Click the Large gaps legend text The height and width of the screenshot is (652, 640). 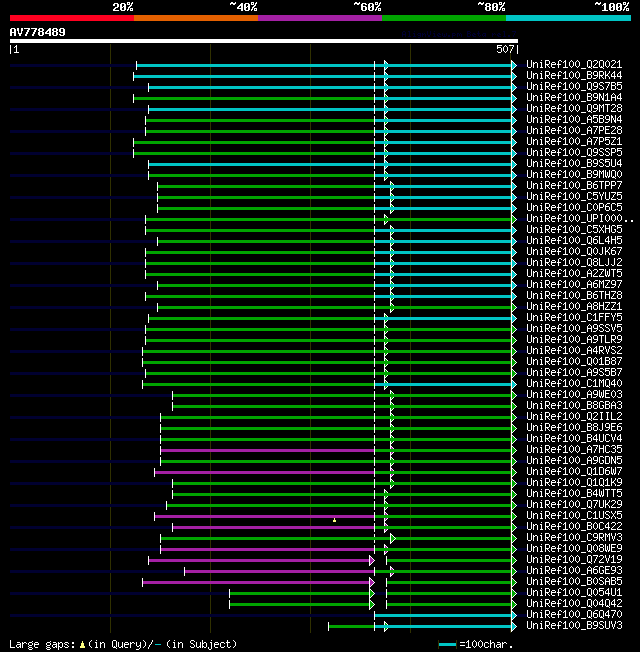coord(123,644)
